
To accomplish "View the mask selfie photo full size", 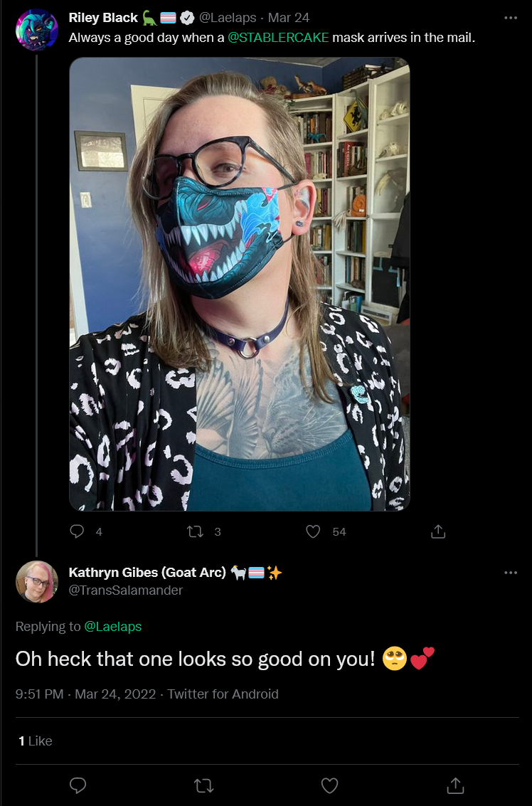I will coord(240,285).
